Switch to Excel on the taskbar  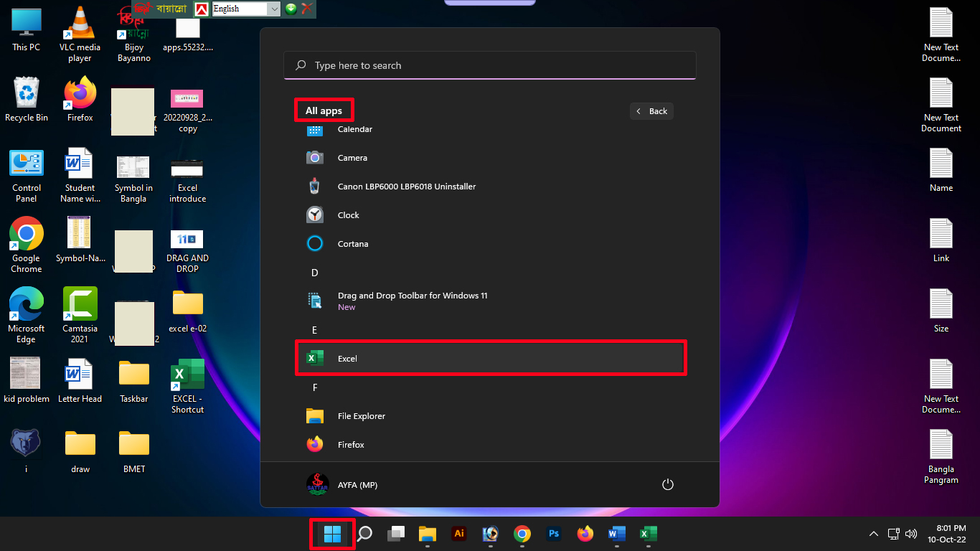coord(649,534)
